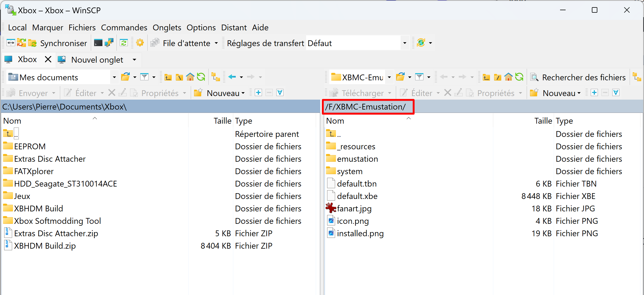Go to remote parent directory icon

[x=486, y=77]
